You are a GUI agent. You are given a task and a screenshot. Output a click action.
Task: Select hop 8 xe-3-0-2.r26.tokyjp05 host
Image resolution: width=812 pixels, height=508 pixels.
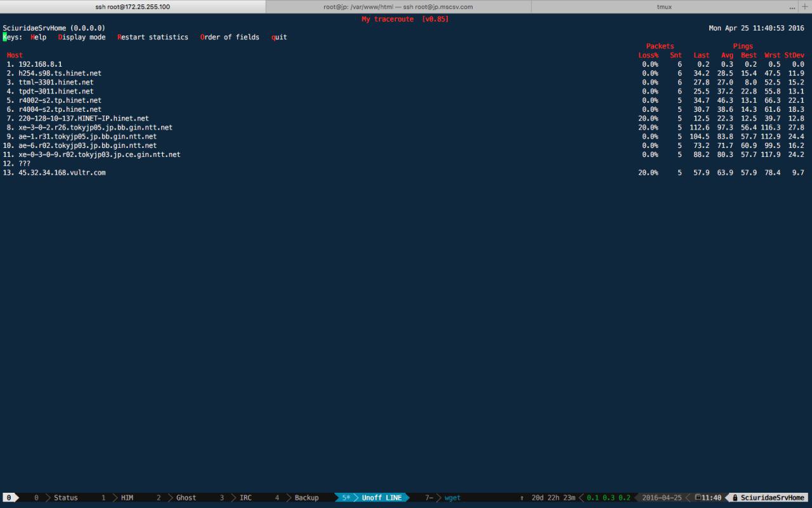pyautogui.click(x=95, y=128)
